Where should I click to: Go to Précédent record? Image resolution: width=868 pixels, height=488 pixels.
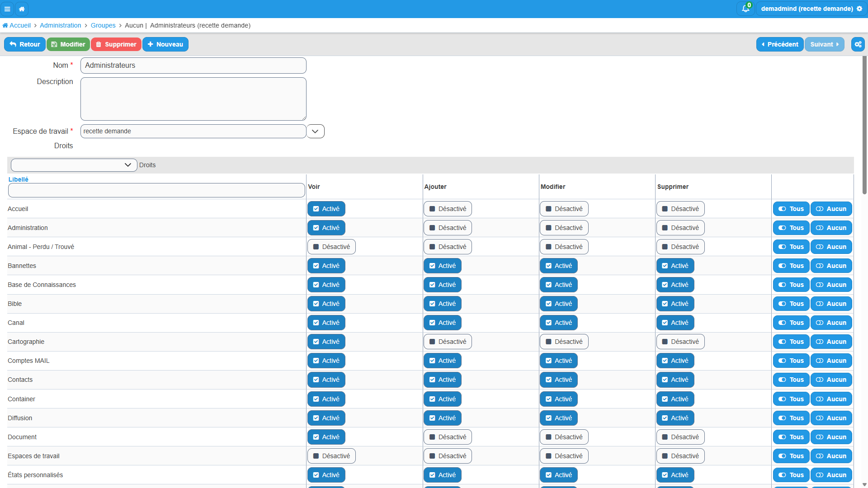(780, 44)
